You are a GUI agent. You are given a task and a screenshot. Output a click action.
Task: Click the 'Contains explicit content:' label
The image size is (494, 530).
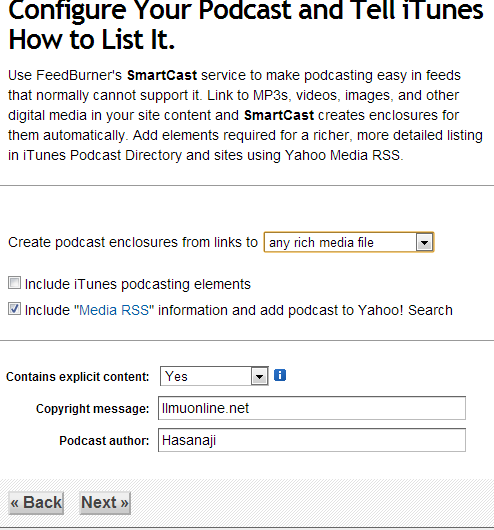pyautogui.click(x=78, y=377)
